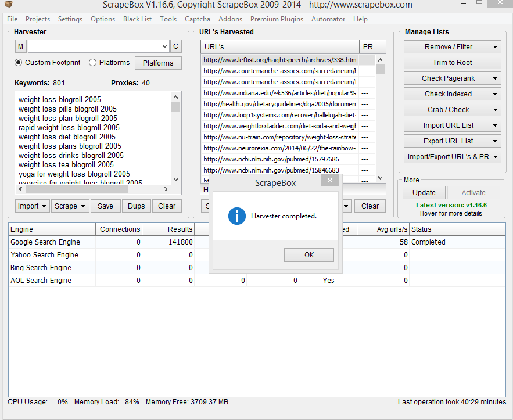513x420 pixels.
Task: Click the Update button
Action: [424, 193]
